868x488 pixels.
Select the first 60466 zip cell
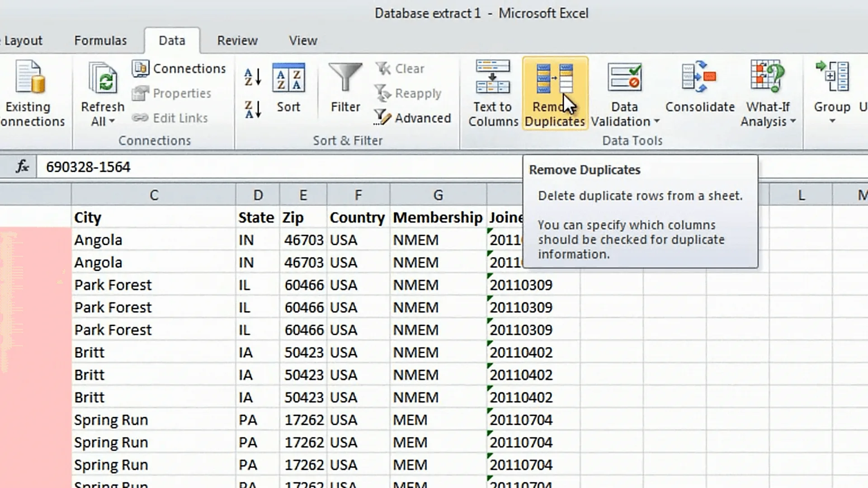click(303, 285)
